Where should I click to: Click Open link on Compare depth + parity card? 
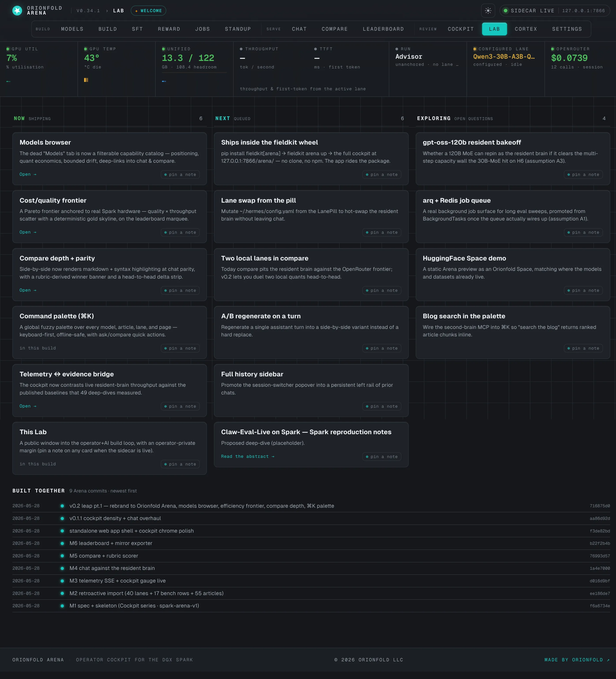28,290
